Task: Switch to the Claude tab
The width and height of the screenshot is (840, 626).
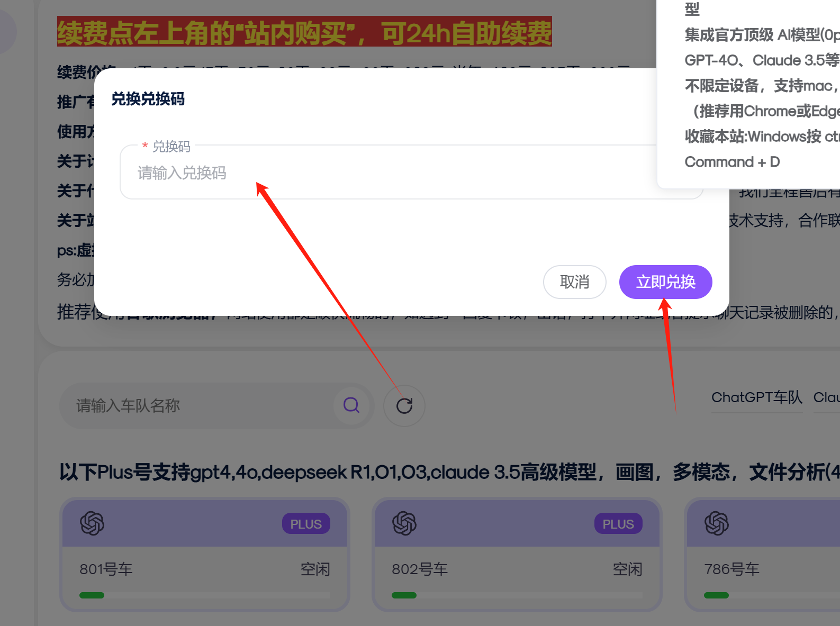Action: [x=827, y=397]
